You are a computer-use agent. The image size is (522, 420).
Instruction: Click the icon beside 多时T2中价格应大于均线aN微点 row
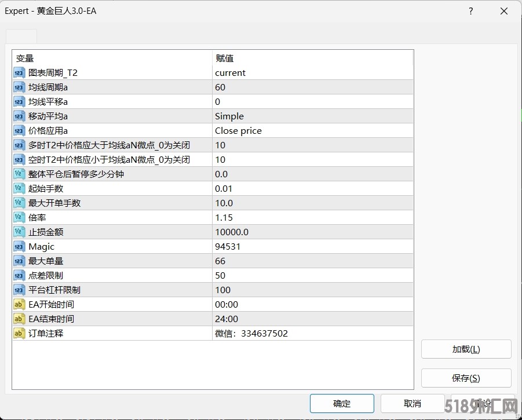[19, 145]
